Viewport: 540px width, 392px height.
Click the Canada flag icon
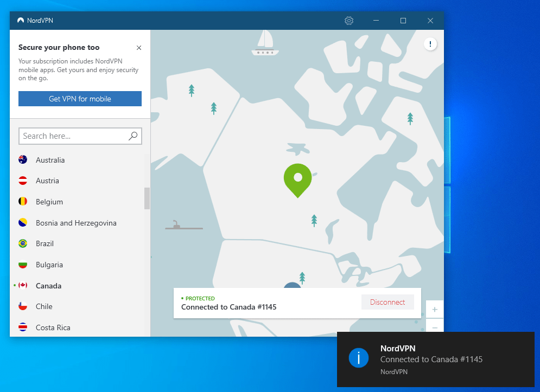23,285
